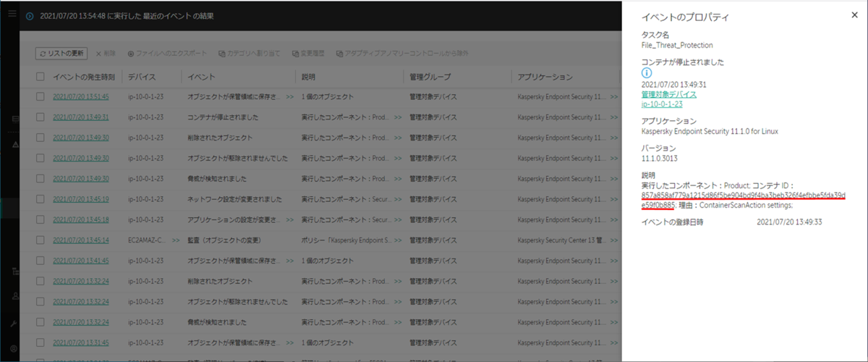Check the row dated 2021/07/20 13:45:14

(41, 240)
